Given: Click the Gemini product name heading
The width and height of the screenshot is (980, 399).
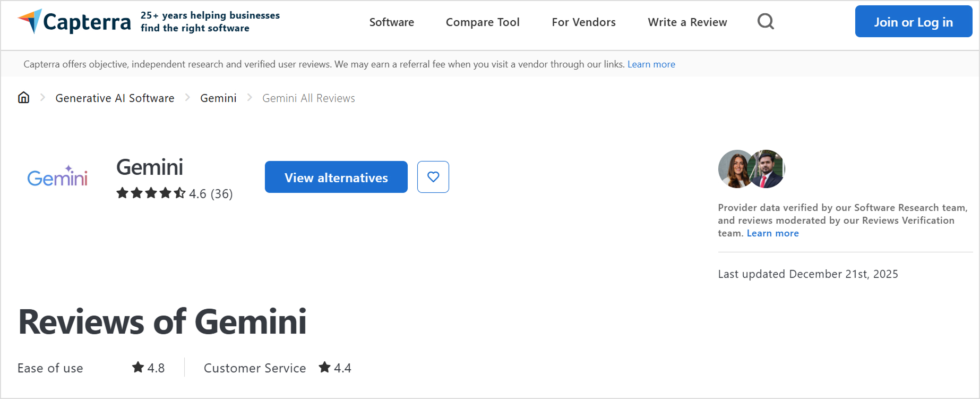Looking at the screenshot, I should (x=150, y=167).
